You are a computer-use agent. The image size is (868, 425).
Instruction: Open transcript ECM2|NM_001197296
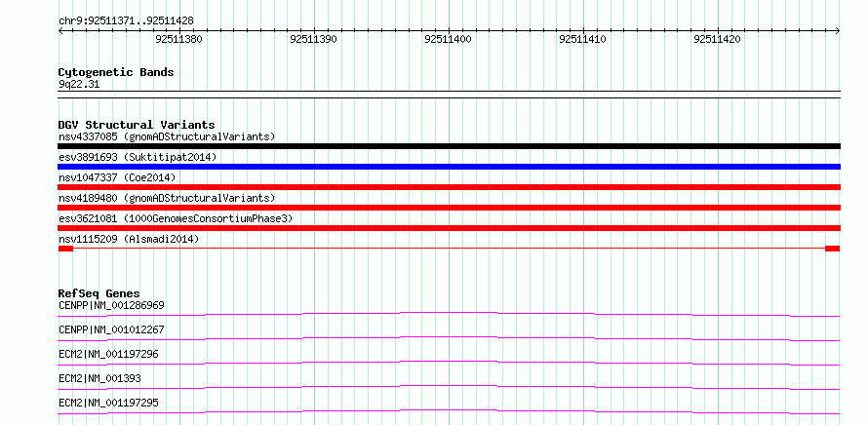pyautogui.click(x=108, y=354)
